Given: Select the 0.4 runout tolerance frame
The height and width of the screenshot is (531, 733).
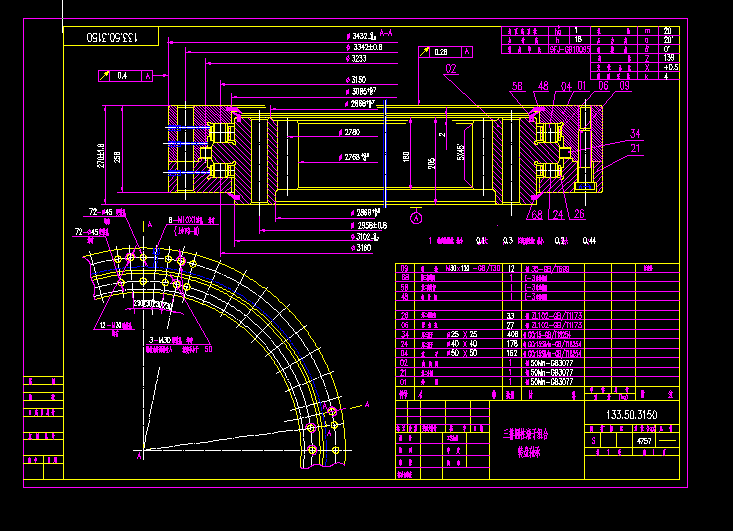Looking at the screenshot, I should (x=125, y=75).
